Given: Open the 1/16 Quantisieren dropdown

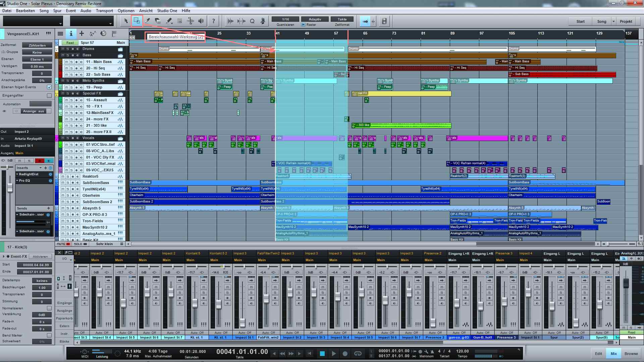Looking at the screenshot, I should 285,19.
